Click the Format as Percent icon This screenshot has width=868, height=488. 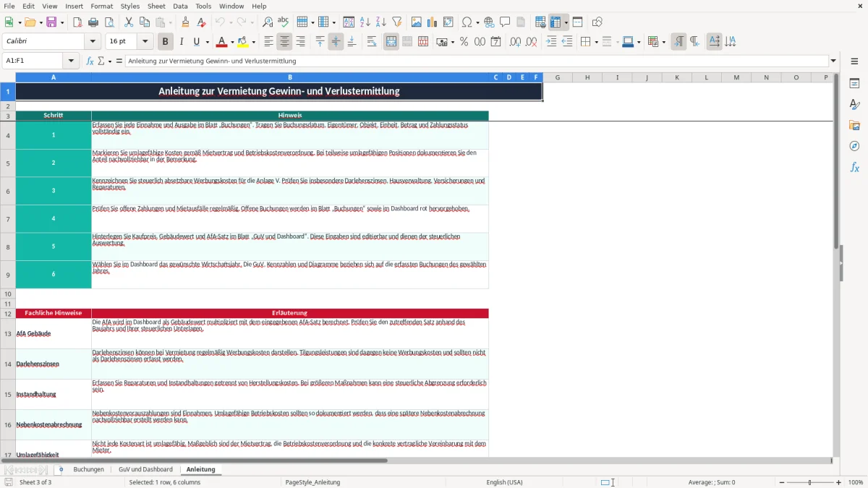[x=464, y=42]
